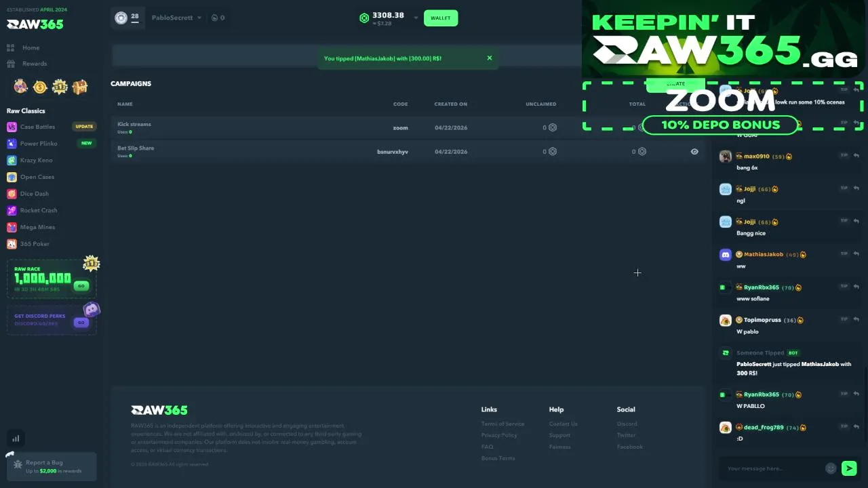The image size is (868, 488).
Task: Click the notifications counter icon showing 0
Action: [218, 18]
